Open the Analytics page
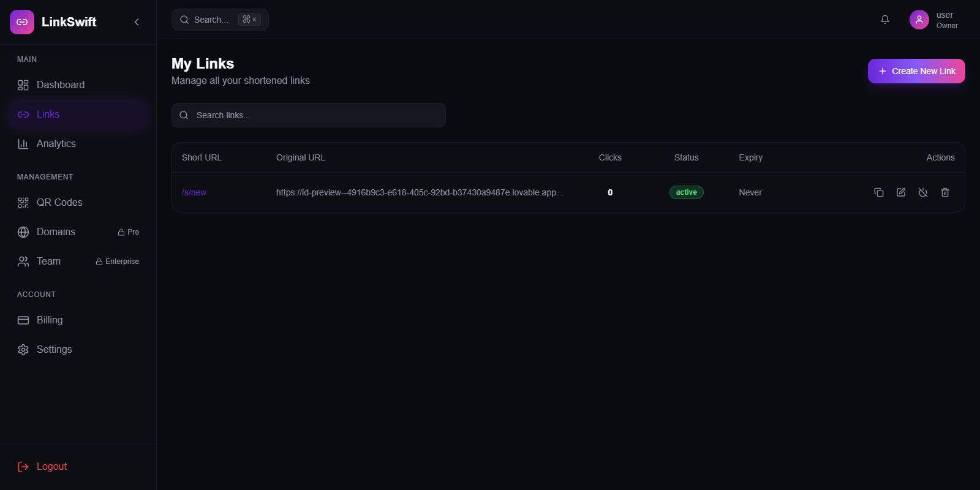The image size is (980, 490). [x=56, y=144]
